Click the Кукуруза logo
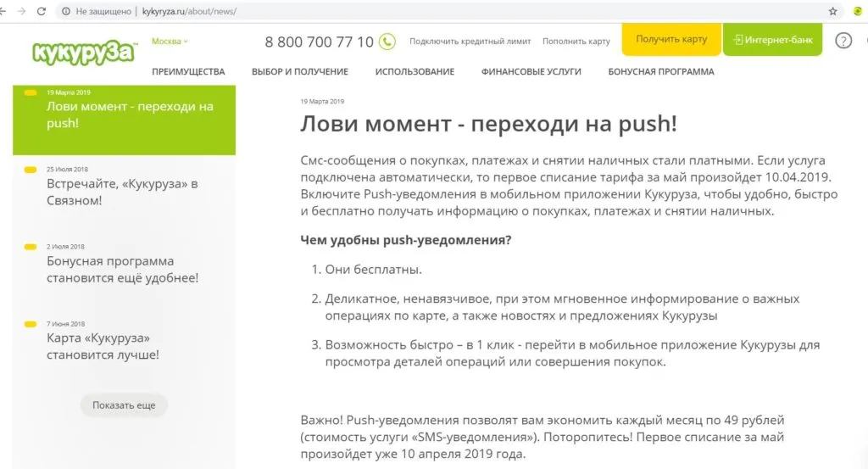Viewport: 868px width, 469px height. point(84,52)
